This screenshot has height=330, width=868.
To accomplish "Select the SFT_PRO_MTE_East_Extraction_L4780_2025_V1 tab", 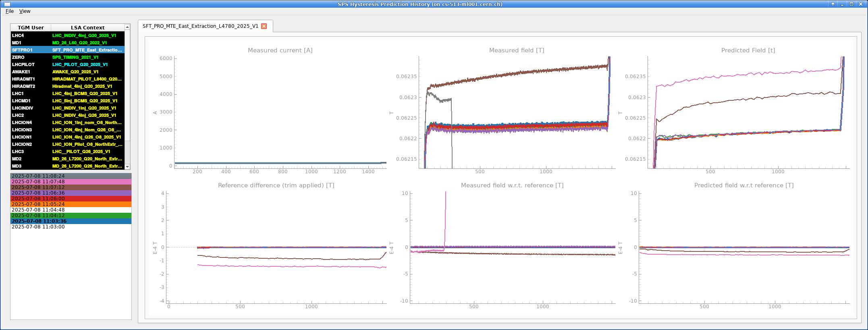I will coord(200,26).
